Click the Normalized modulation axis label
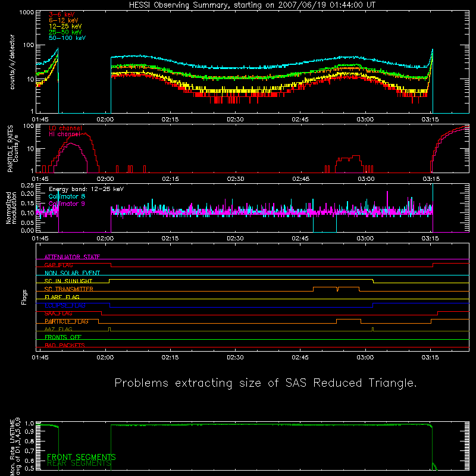Screen dimensions: 476x476 click(11, 208)
